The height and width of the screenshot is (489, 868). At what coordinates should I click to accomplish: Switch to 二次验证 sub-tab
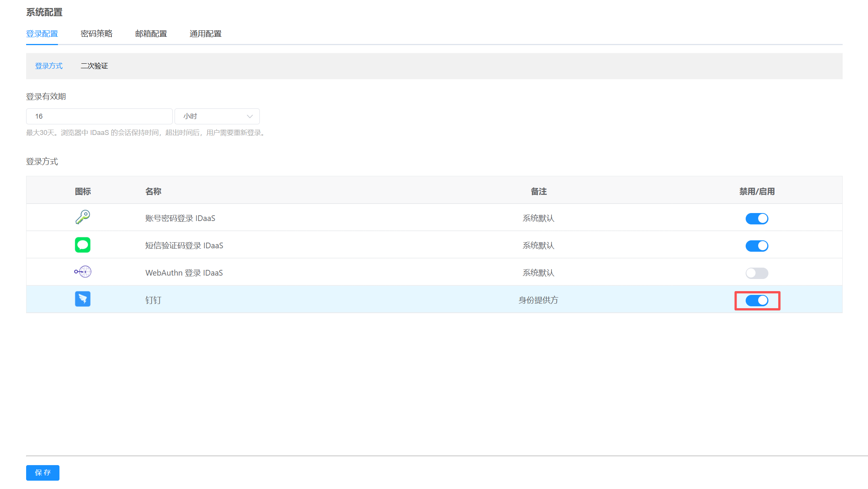click(94, 66)
